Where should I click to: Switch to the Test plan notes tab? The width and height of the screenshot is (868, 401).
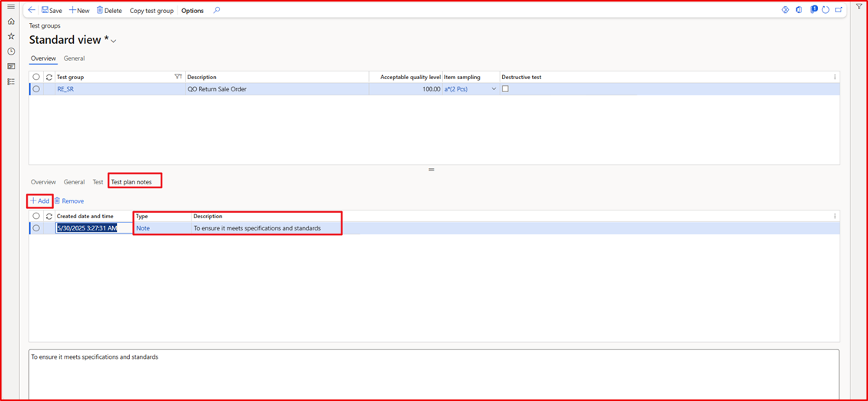[x=135, y=182]
